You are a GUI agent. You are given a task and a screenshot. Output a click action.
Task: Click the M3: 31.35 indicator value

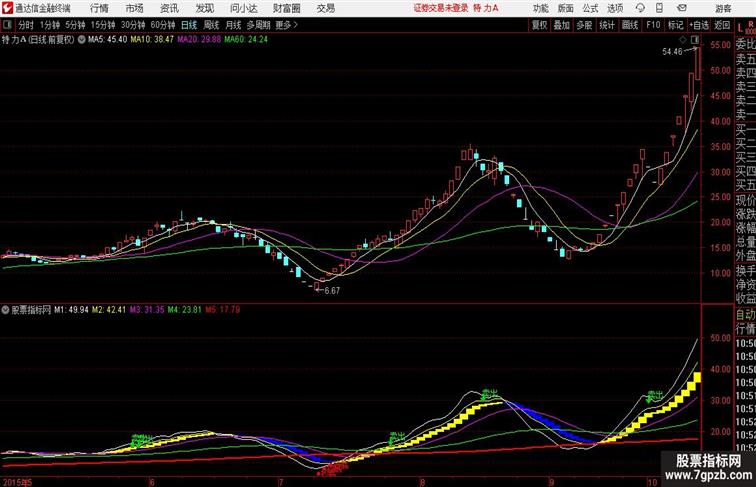pos(147,310)
